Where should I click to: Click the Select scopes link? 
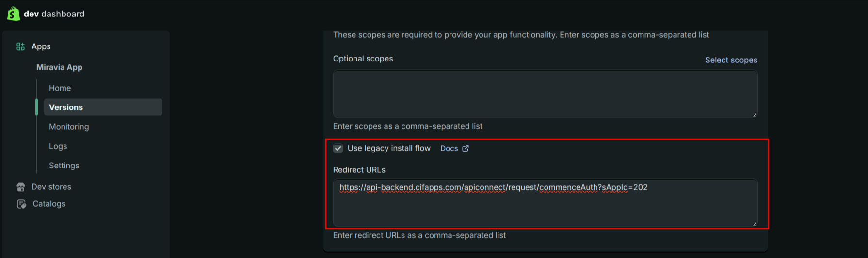731,60
